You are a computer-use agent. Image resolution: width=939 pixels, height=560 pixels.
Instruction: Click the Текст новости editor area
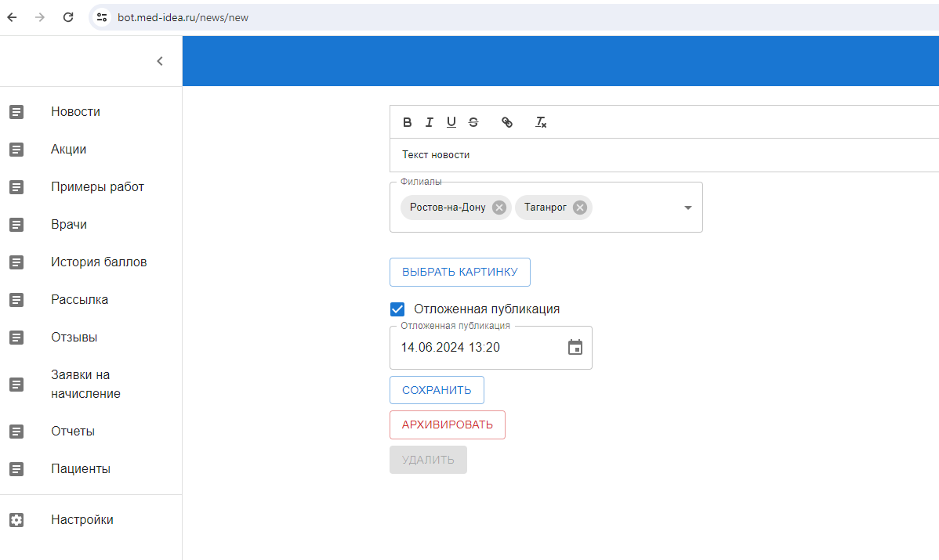click(x=665, y=155)
